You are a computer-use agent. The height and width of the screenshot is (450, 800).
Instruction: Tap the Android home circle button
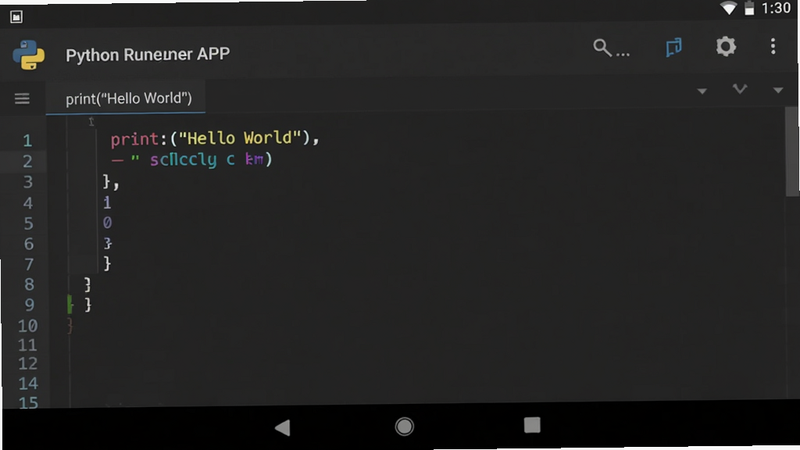(x=404, y=426)
